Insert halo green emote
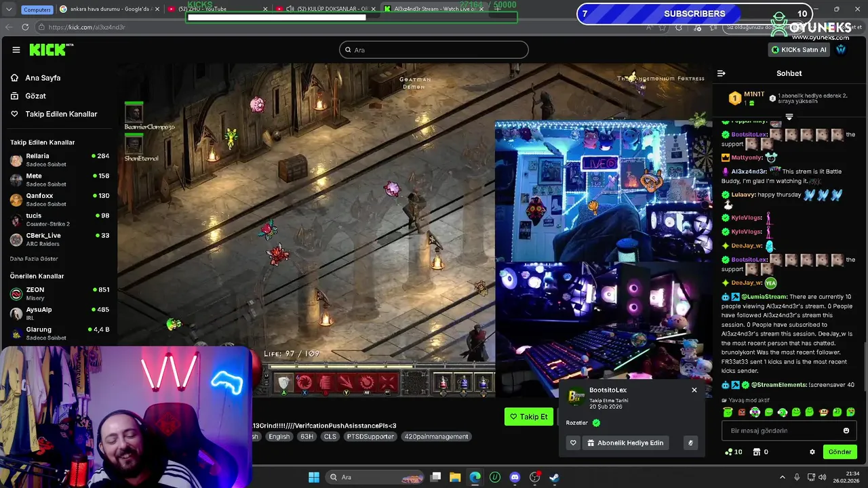The width and height of the screenshot is (868, 488). (x=728, y=412)
